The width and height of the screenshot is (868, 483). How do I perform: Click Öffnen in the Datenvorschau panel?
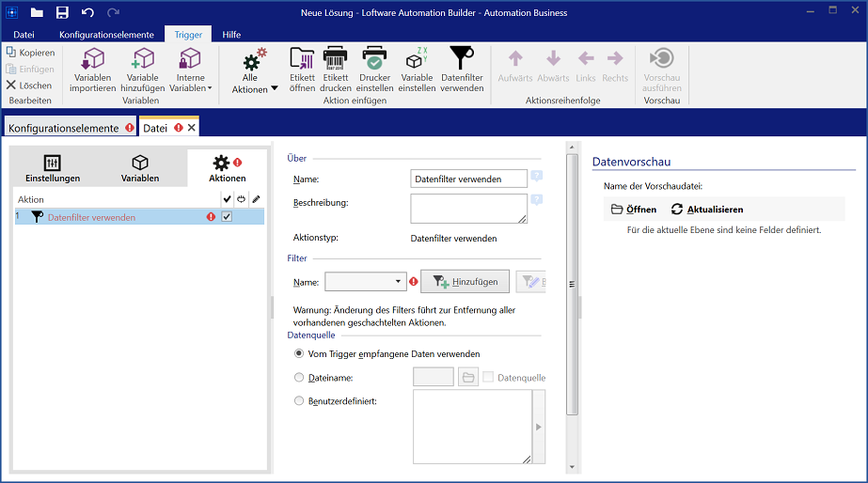634,210
